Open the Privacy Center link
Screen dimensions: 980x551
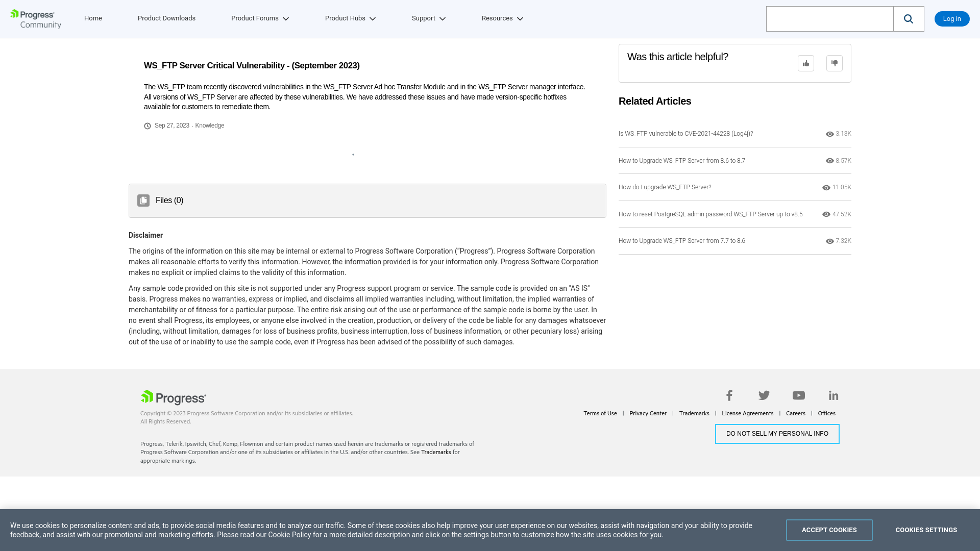click(x=648, y=413)
